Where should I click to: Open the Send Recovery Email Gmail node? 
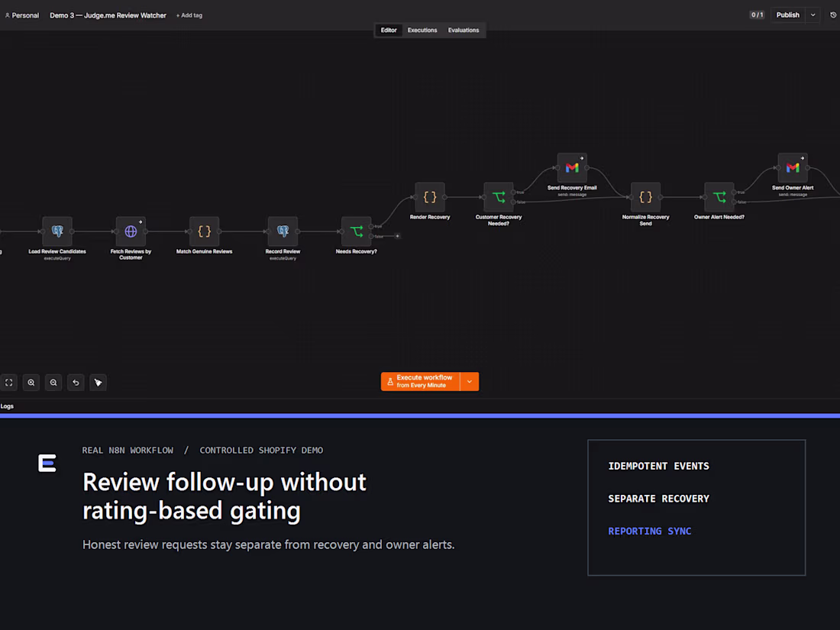[x=572, y=168]
